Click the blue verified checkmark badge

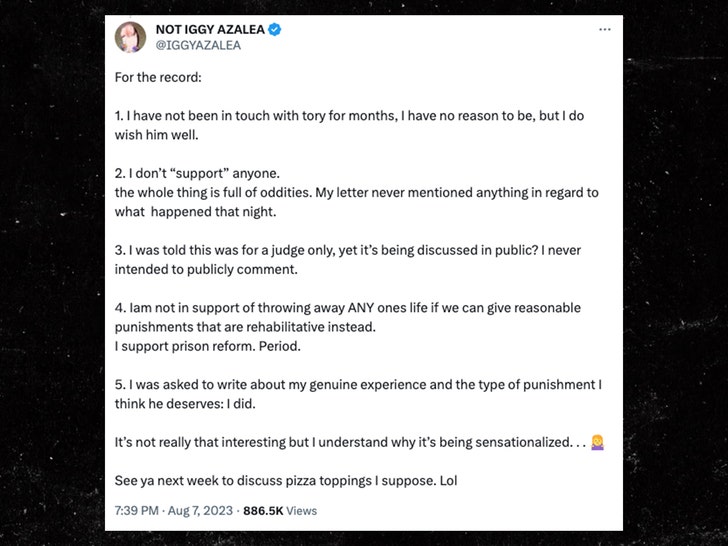click(x=274, y=30)
